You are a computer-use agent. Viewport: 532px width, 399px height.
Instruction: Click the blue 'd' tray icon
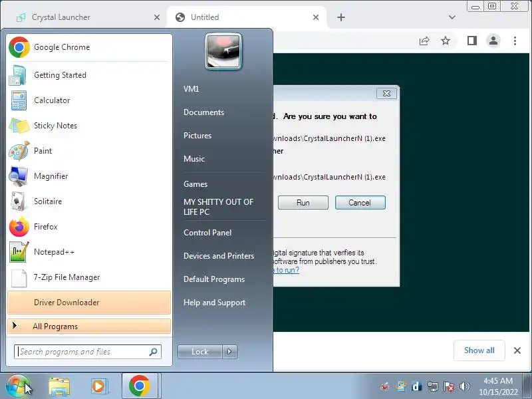point(416,386)
